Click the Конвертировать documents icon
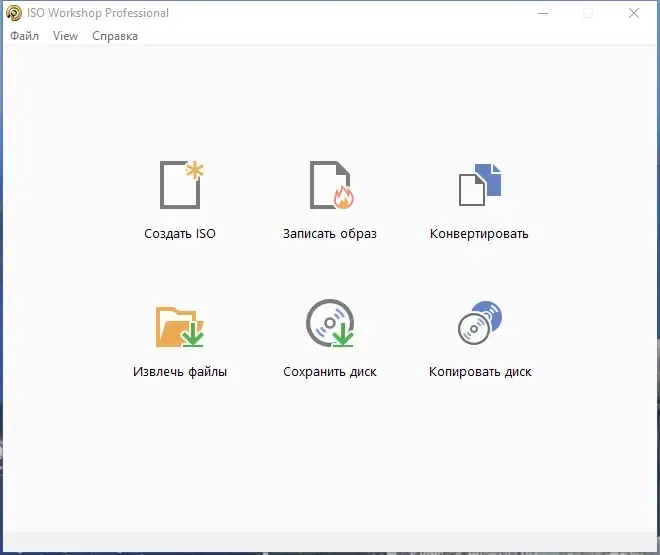Viewport: 660px width, 555px height. pos(480,185)
